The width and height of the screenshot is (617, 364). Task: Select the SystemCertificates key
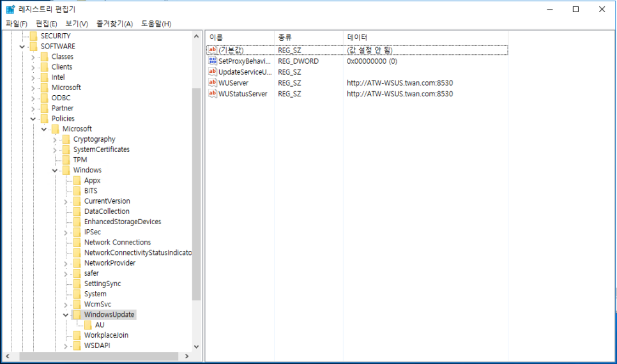101,149
